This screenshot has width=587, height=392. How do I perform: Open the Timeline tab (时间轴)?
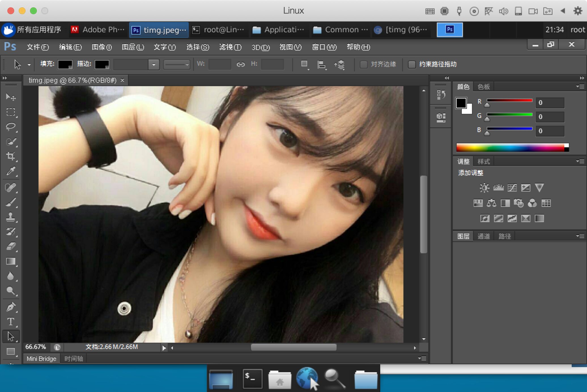point(74,359)
